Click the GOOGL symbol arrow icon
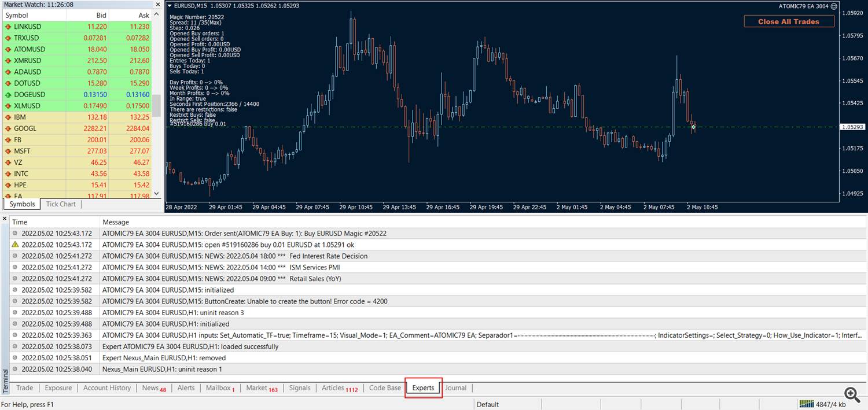Screen dimensions: 868x410 (8, 128)
